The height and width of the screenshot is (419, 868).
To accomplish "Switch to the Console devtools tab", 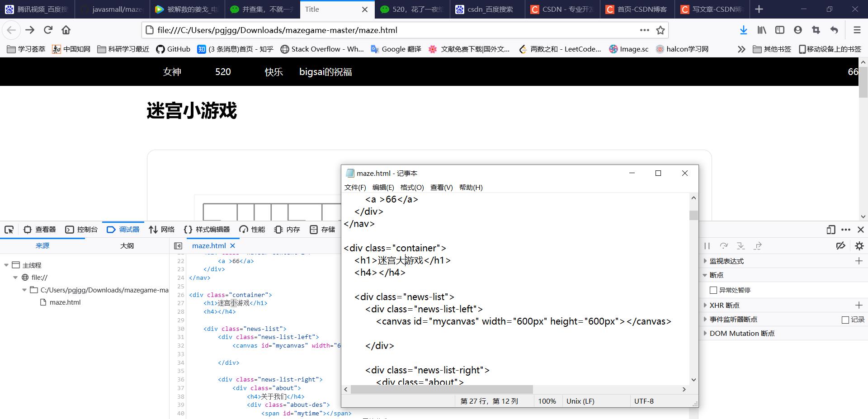I will [x=81, y=230].
